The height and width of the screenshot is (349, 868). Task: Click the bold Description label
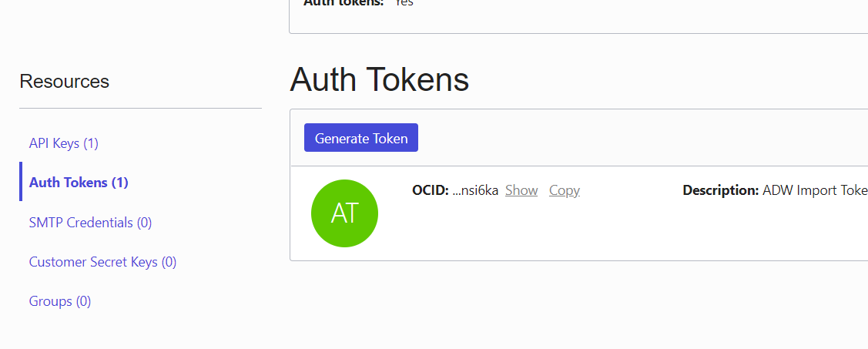pyautogui.click(x=720, y=190)
